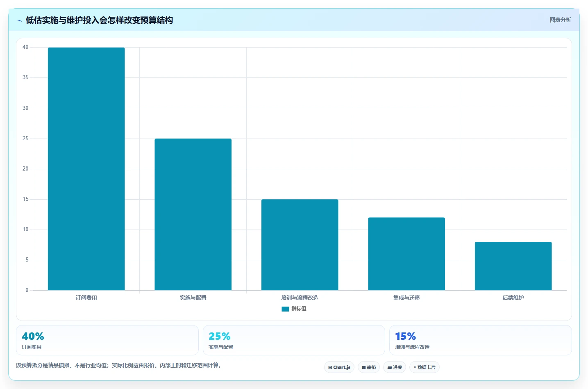Click the 后续维护 bar in chart

tap(513, 266)
